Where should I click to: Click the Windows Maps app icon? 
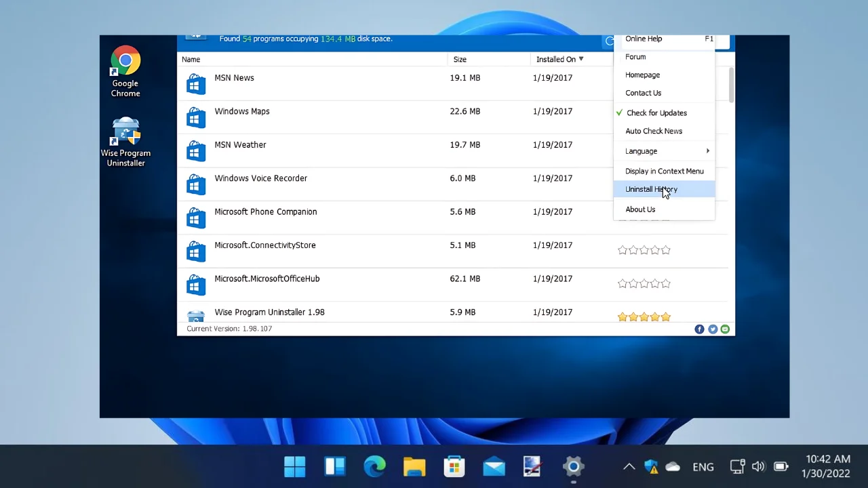pyautogui.click(x=196, y=117)
